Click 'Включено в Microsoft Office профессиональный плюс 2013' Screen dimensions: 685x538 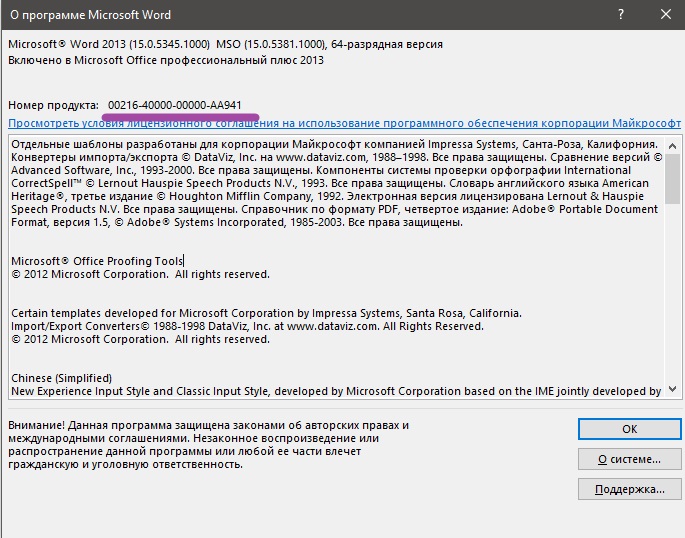166,60
